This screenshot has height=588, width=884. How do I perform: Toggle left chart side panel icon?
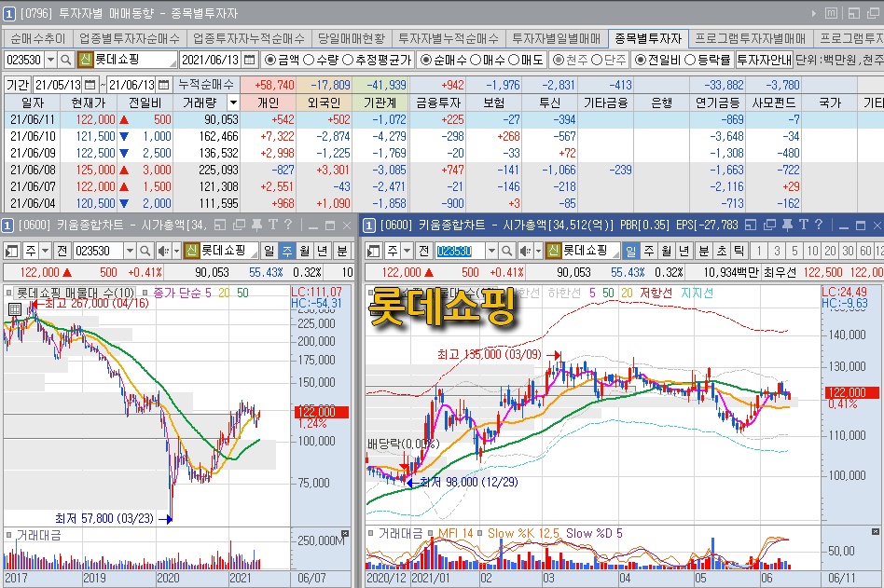click(x=12, y=251)
